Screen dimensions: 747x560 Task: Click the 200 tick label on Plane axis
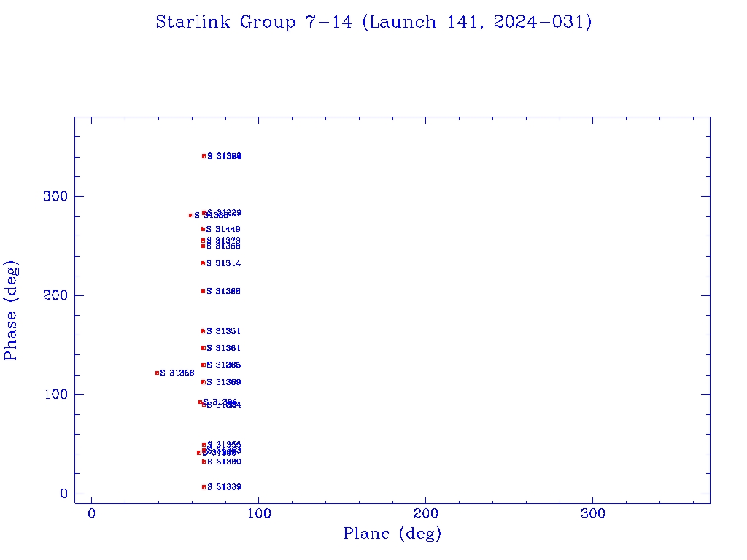click(425, 513)
